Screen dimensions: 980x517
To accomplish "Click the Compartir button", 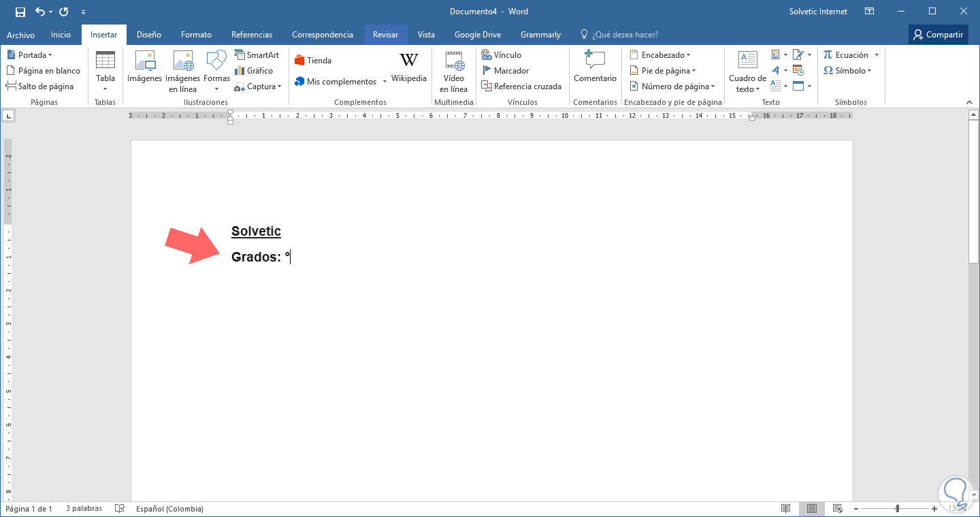I will pos(938,35).
